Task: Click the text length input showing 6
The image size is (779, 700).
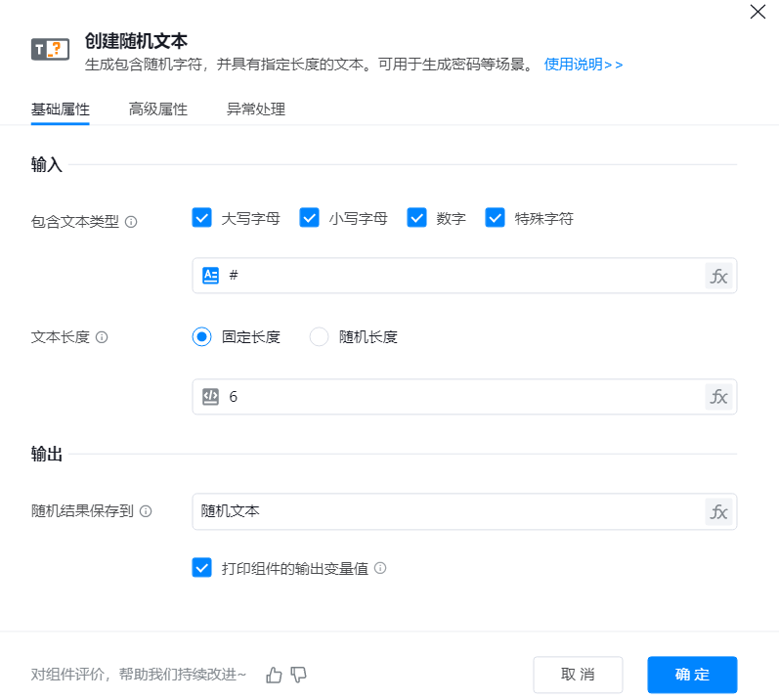Action: pyautogui.click(x=459, y=397)
